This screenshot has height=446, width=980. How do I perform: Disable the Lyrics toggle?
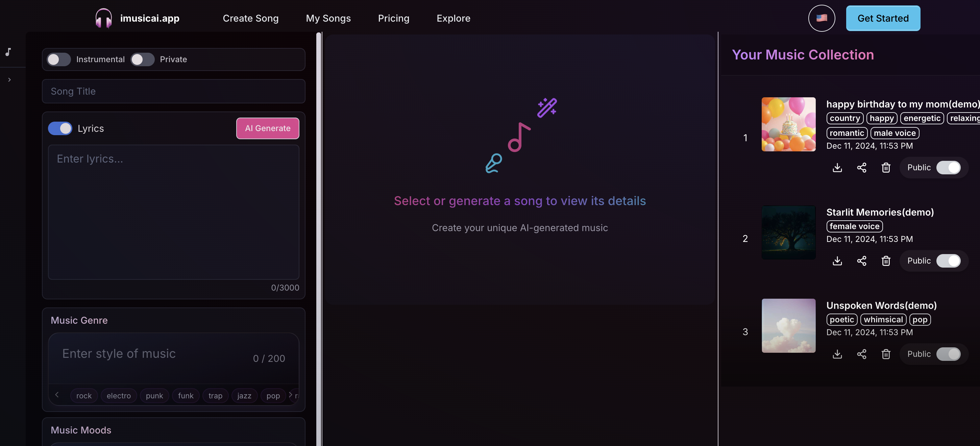[60, 128]
